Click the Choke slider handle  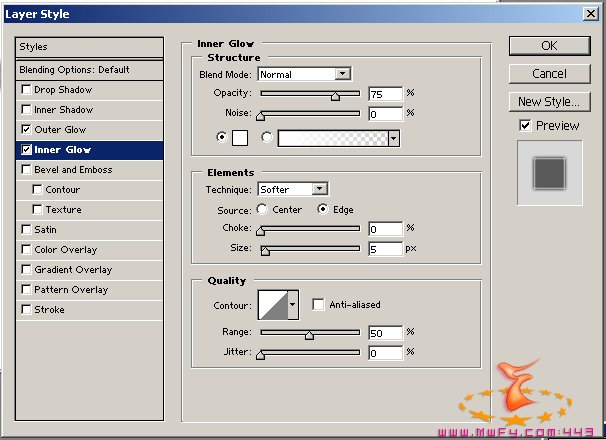coord(260,231)
